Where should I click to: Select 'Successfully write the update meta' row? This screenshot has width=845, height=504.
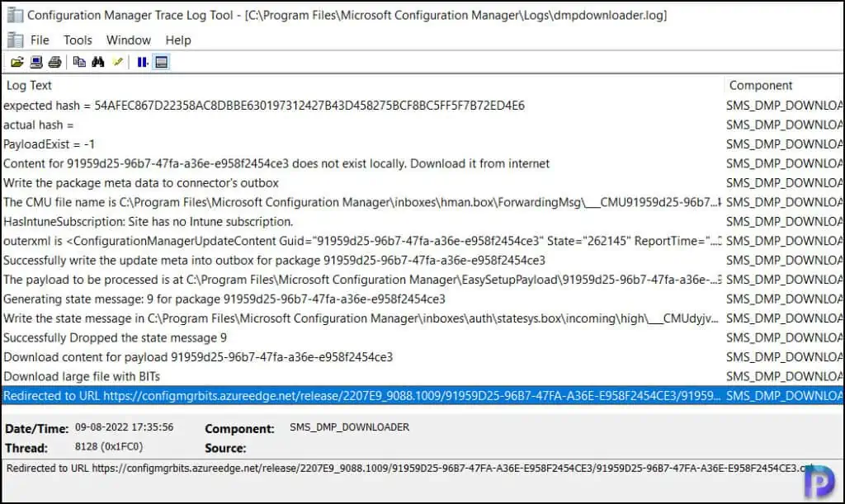[x=422, y=261]
